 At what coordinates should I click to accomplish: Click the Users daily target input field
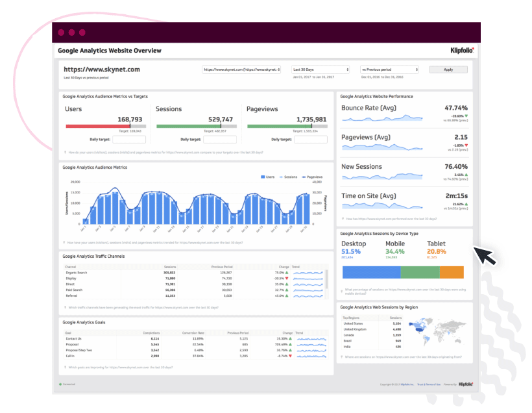[129, 139]
